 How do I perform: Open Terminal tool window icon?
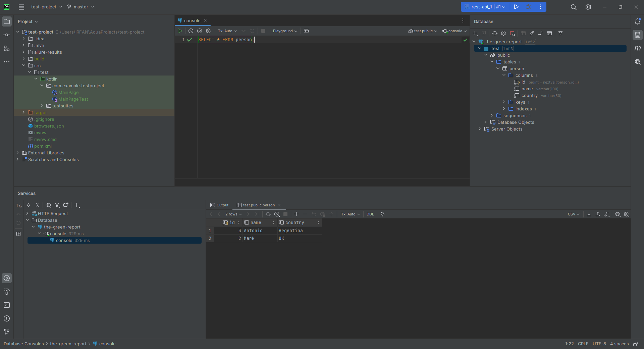[7, 305]
